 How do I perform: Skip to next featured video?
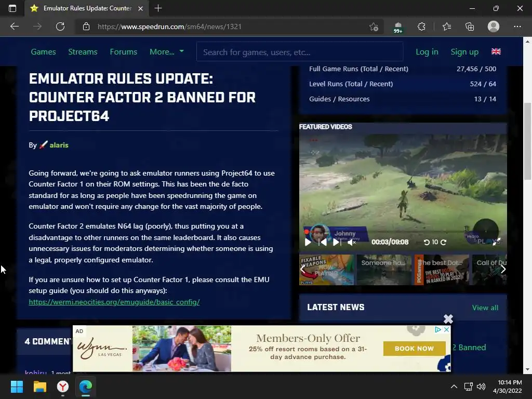(x=337, y=242)
